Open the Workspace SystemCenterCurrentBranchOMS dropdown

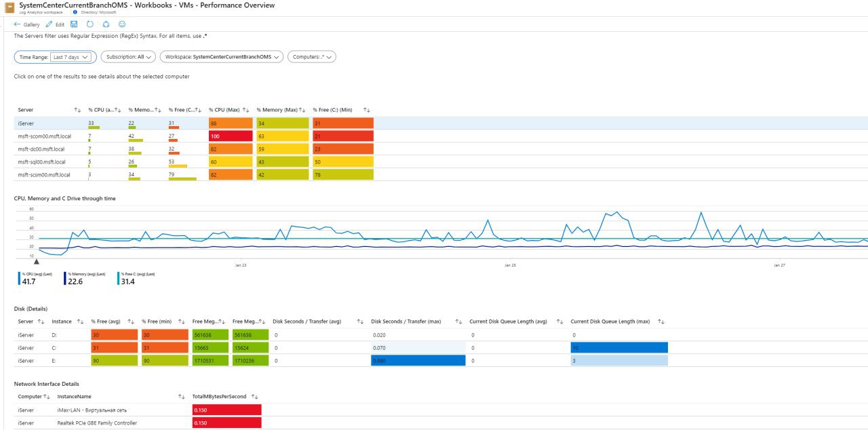click(222, 57)
